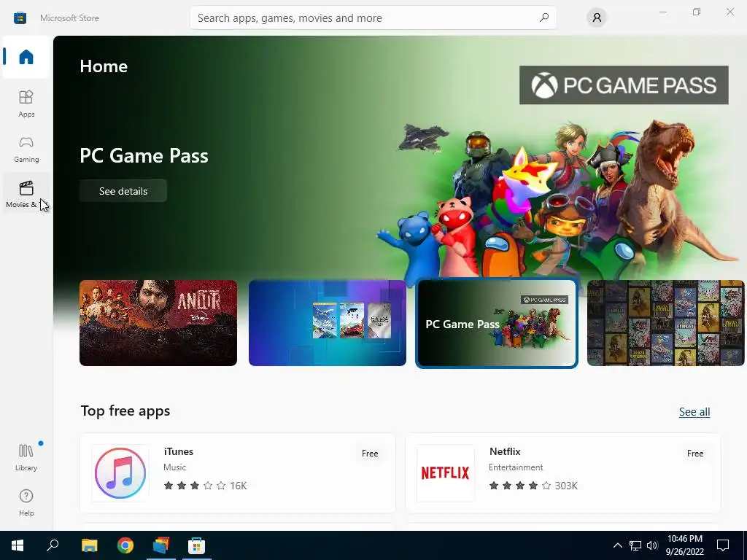Open the notification center icon

[x=723, y=545]
